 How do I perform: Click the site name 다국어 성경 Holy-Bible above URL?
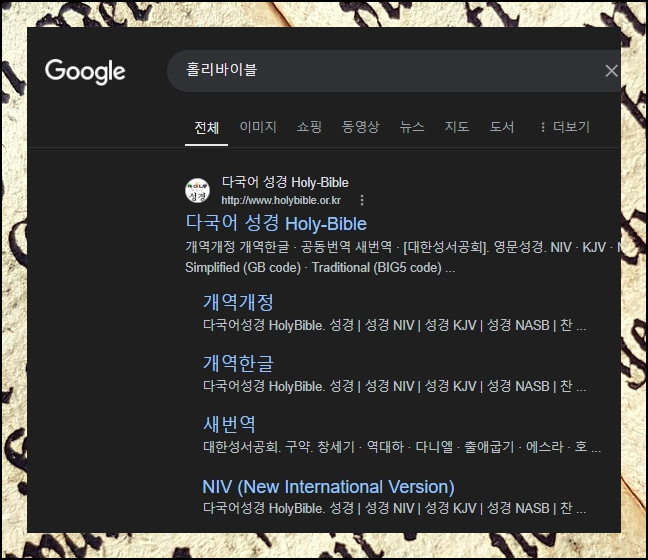coord(285,182)
